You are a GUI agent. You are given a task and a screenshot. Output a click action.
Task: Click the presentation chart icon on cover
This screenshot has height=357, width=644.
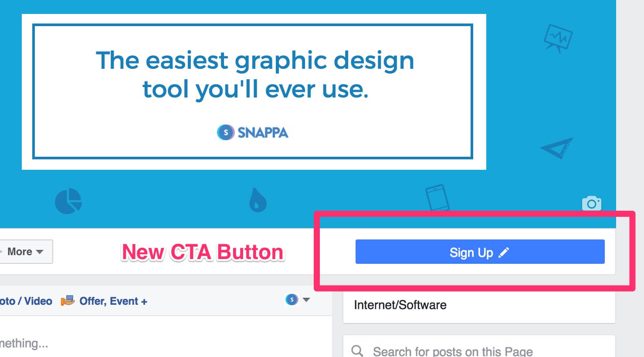pos(558,38)
